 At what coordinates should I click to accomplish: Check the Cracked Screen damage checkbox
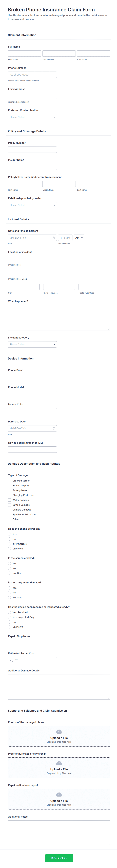(x=9, y=480)
